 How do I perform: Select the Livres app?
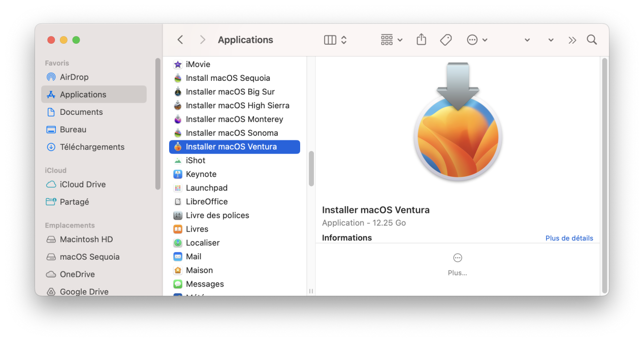pyautogui.click(x=235, y=229)
